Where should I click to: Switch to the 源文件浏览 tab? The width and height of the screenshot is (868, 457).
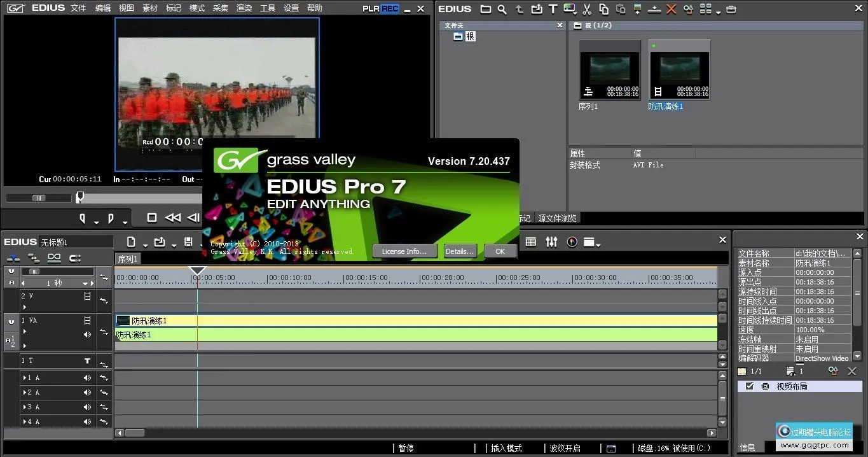coord(557,218)
